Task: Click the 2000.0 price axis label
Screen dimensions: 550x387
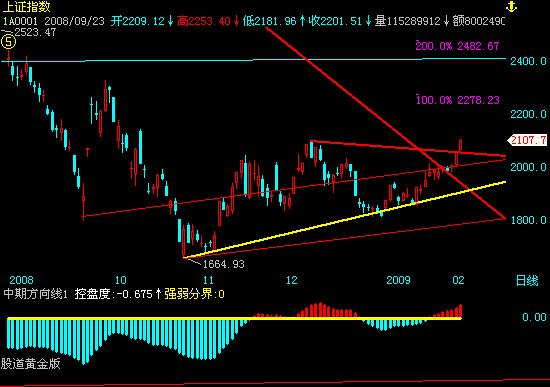Action: (528, 167)
